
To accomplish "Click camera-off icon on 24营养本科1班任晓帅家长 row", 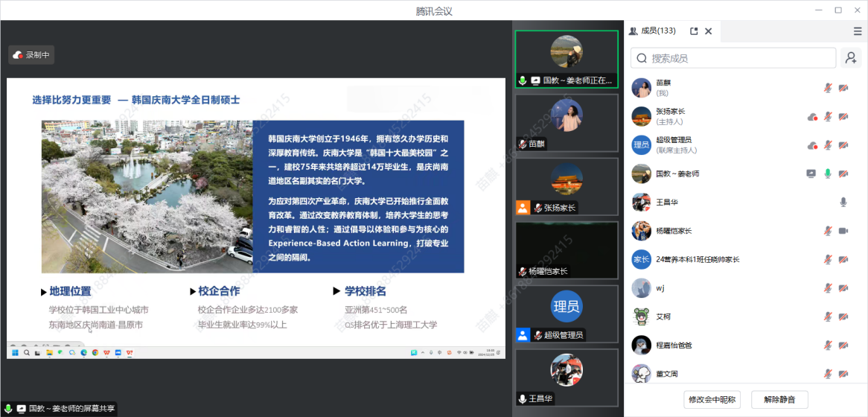I will [843, 259].
